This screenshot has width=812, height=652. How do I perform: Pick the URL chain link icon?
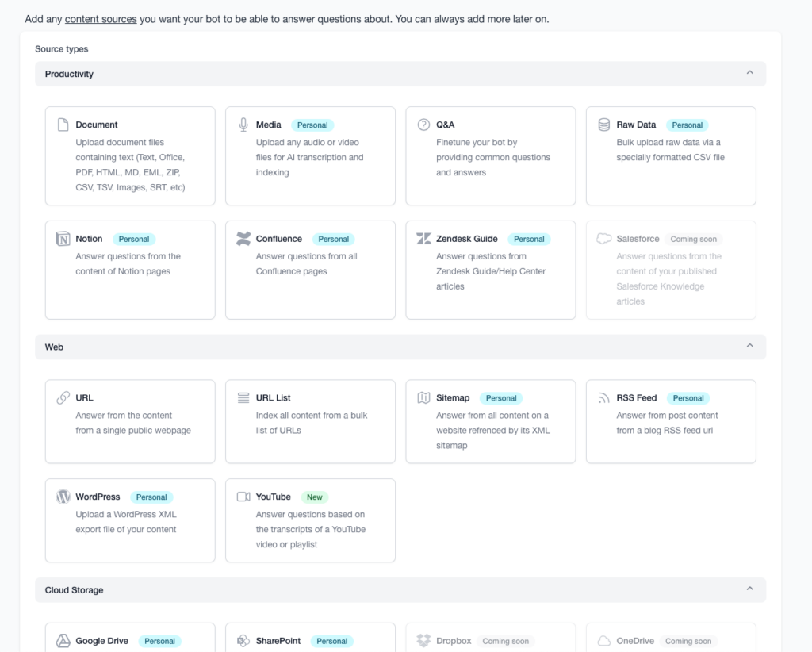pyautogui.click(x=63, y=398)
